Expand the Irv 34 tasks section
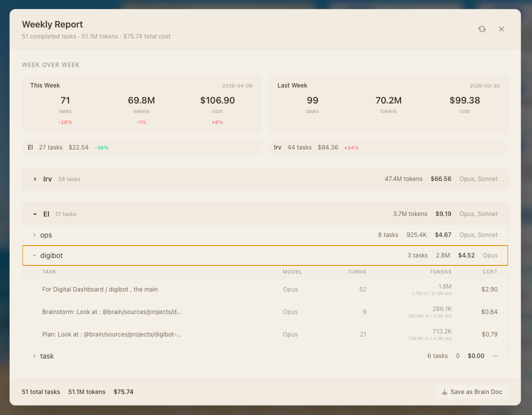This screenshot has width=532, height=415. (x=265, y=179)
